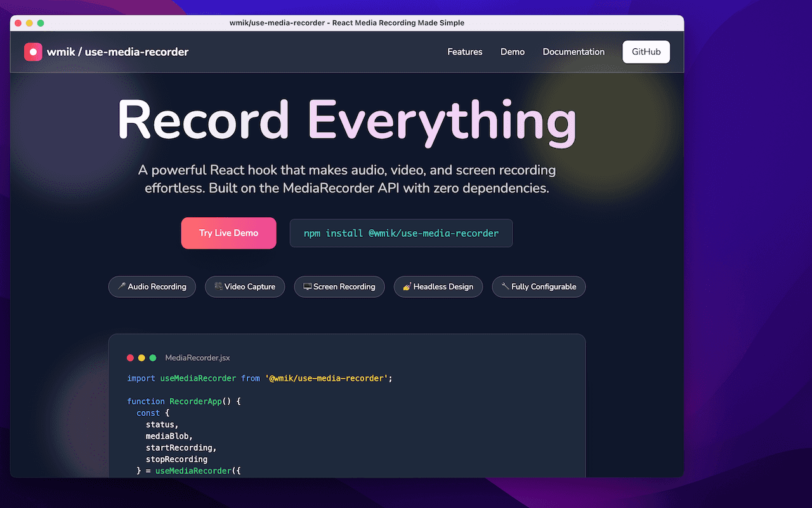The image size is (812, 508).
Task: Go to the Demo section in navigation
Action: tap(513, 52)
